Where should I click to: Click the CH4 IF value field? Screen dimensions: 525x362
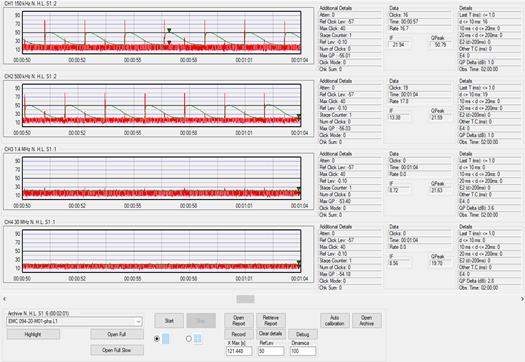click(399, 263)
